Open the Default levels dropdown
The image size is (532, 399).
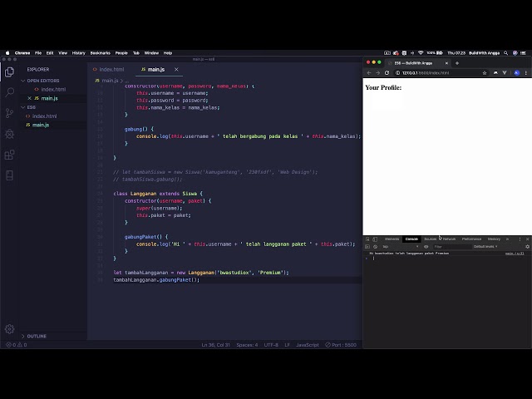[485, 247]
